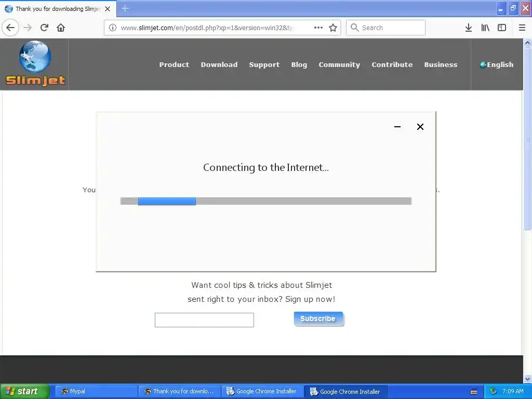Toggle the sidebar view icon

click(502, 28)
